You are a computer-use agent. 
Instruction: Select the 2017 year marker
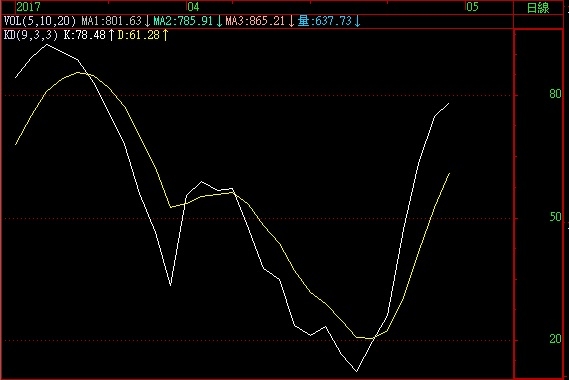pyautogui.click(x=29, y=7)
